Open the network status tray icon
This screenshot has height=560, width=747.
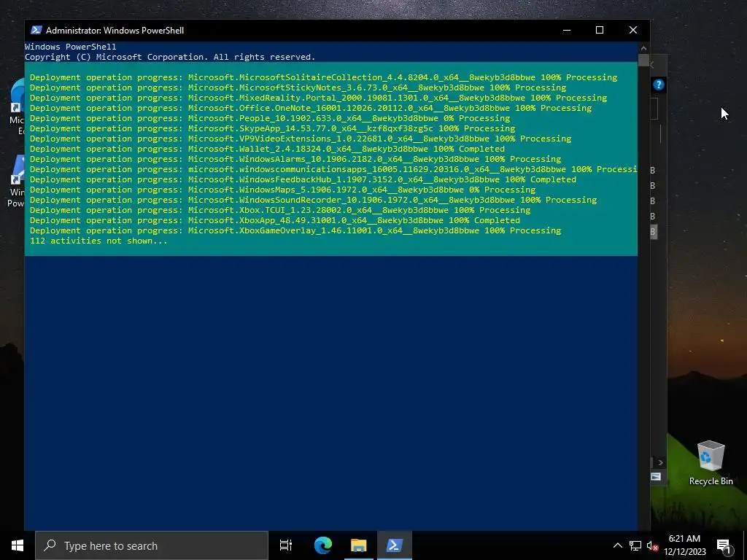click(635, 545)
